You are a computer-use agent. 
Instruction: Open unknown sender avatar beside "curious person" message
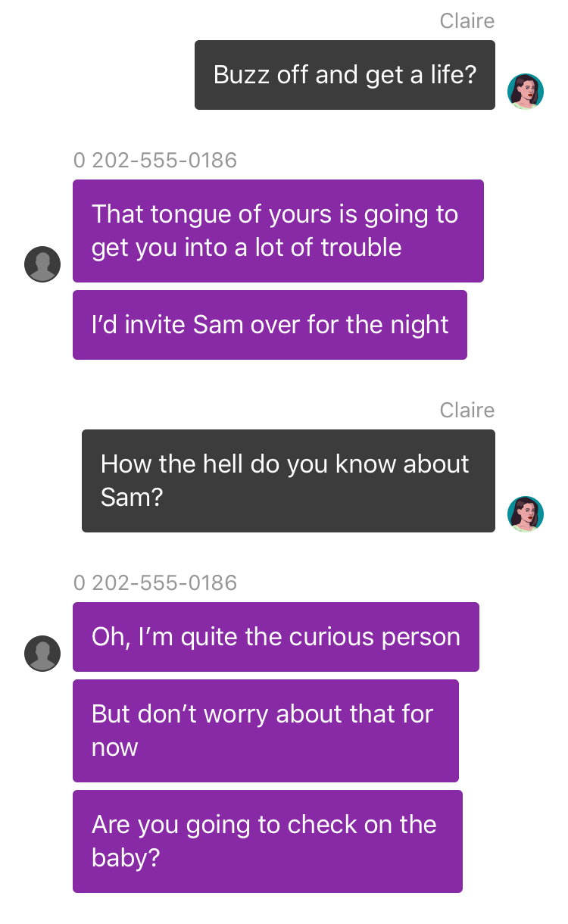42,654
